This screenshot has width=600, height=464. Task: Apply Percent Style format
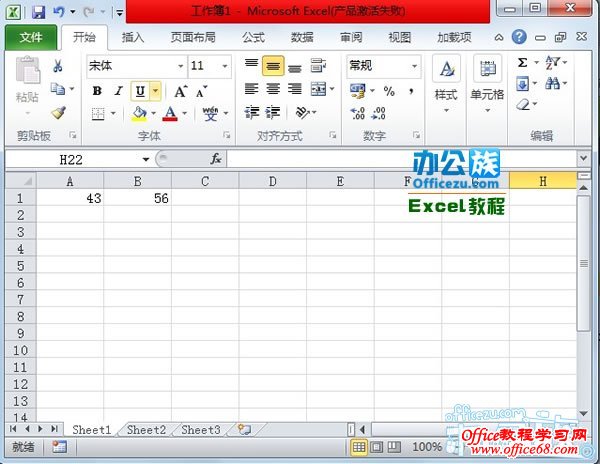(x=389, y=91)
